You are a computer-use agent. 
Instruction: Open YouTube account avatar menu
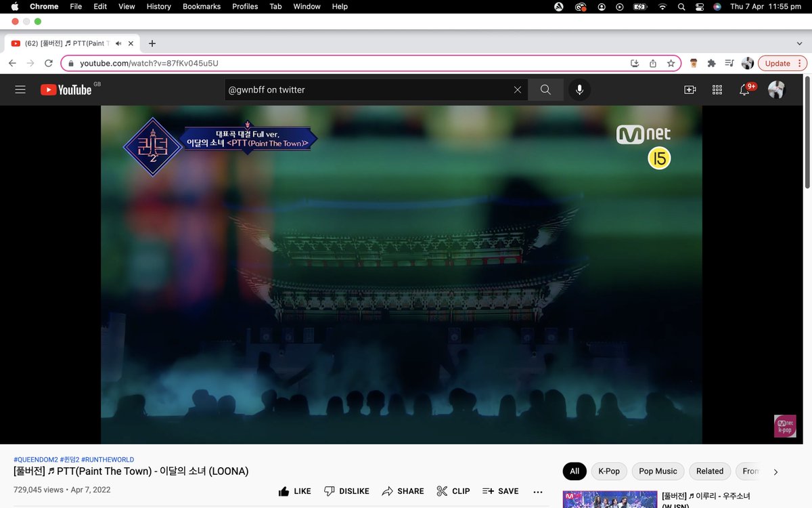tap(777, 89)
